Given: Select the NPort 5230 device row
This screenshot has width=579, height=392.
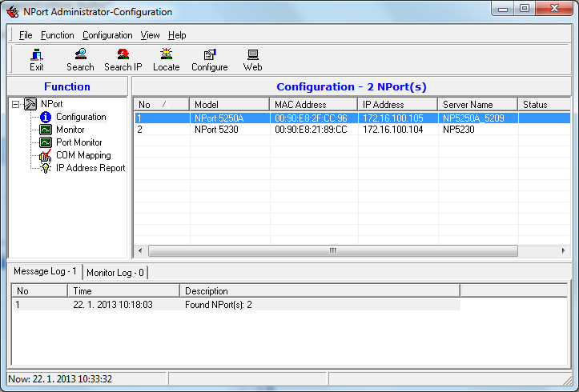Looking at the screenshot, I should pyautogui.click(x=219, y=130).
